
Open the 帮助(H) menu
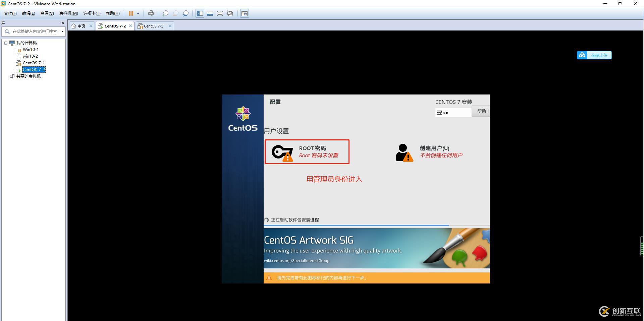click(113, 13)
